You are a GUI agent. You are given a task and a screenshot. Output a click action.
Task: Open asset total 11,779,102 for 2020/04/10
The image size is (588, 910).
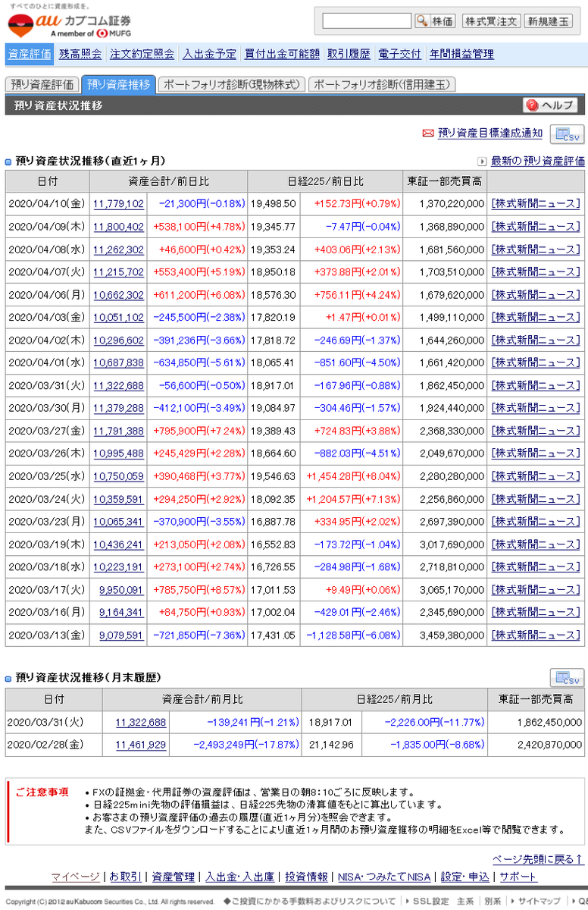[118, 204]
